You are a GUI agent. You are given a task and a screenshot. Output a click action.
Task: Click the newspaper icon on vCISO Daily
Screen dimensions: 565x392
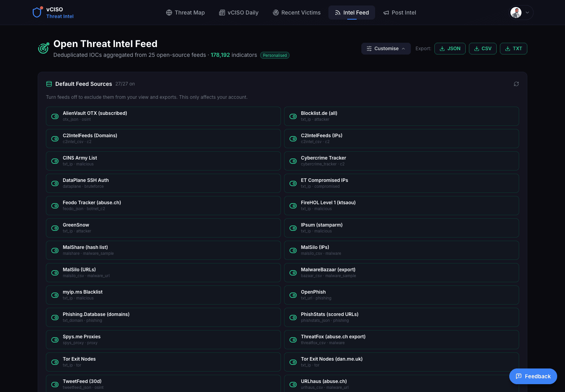click(x=222, y=13)
